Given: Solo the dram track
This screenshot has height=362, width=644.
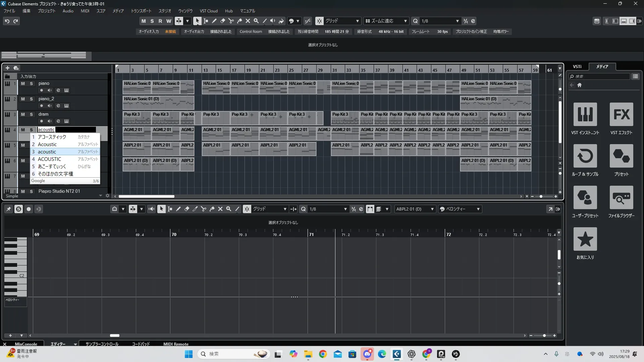Looking at the screenshot, I should tap(31, 114).
